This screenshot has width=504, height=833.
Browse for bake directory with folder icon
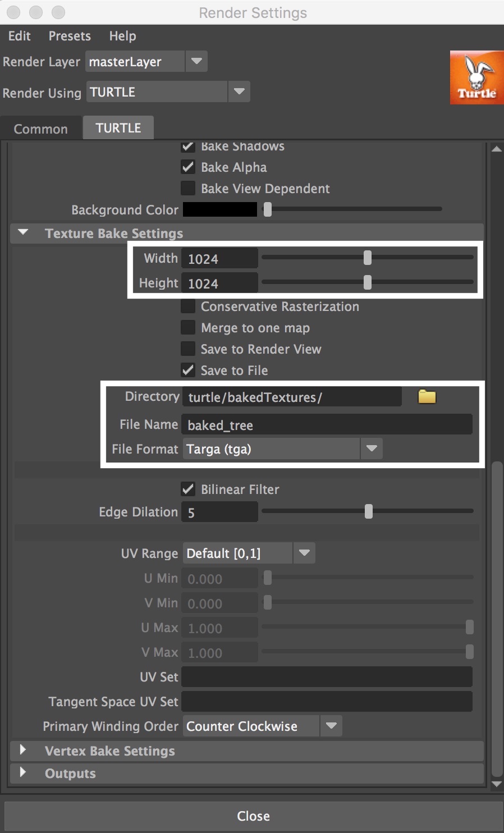pyautogui.click(x=427, y=397)
